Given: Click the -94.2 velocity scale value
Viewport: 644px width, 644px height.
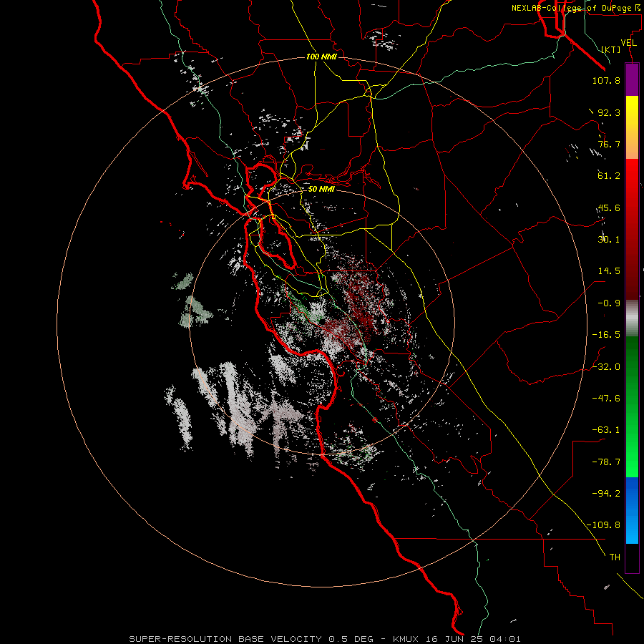Looking at the screenshot, I should [606, 494].
